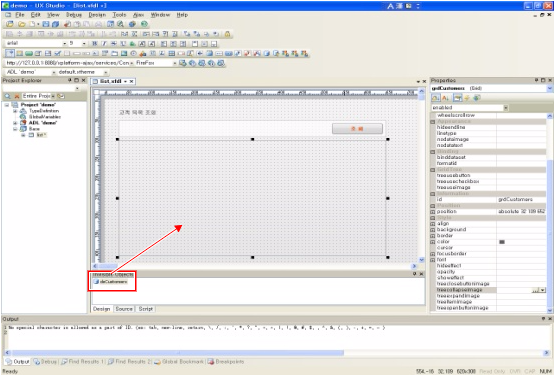Collapse the Project 'demo' tree node

pos(7,105)
